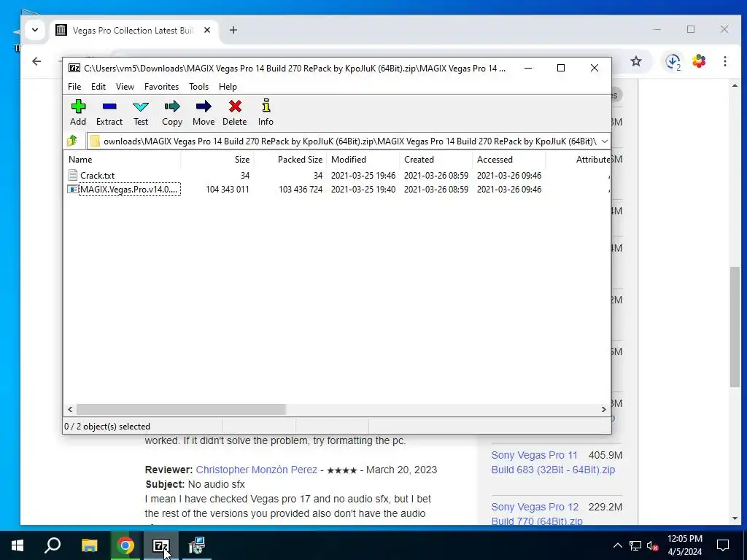Bookmark this page with the star icon
The width and height of the screenshot is (747, 560).
(x=636, y=61)
